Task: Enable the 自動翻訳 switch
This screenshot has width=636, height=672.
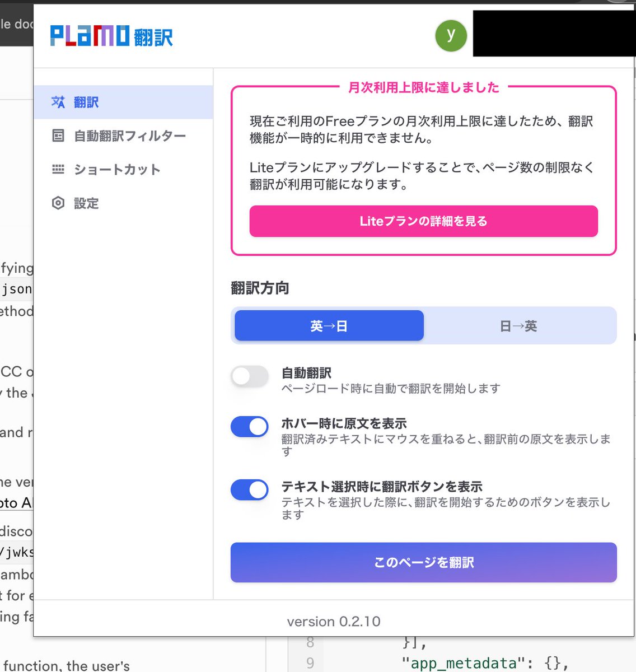Action: pyautogui.click(x=249, y=376)
